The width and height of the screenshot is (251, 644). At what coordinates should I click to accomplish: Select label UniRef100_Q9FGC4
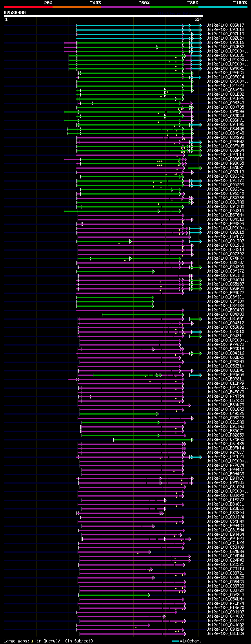225,77
